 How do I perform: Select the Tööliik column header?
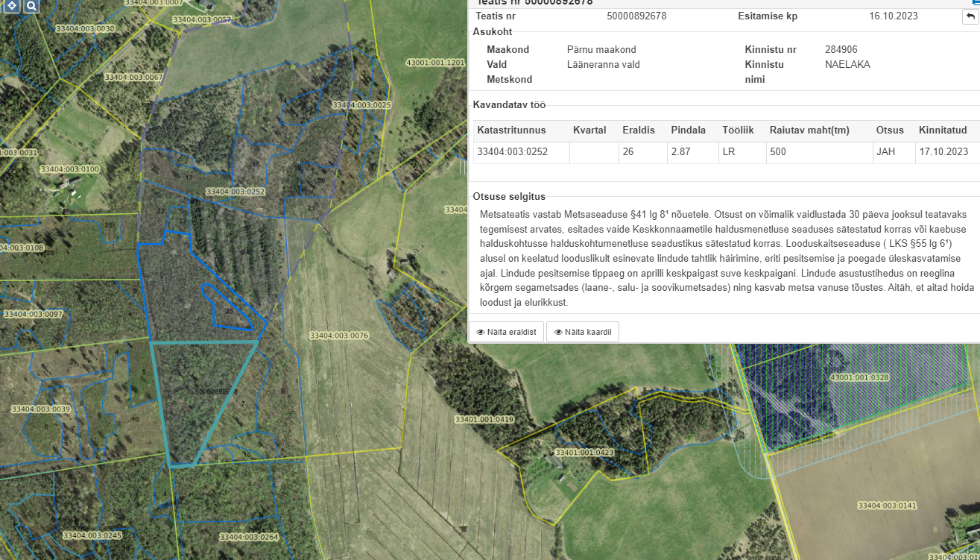(x=738, y=130)
